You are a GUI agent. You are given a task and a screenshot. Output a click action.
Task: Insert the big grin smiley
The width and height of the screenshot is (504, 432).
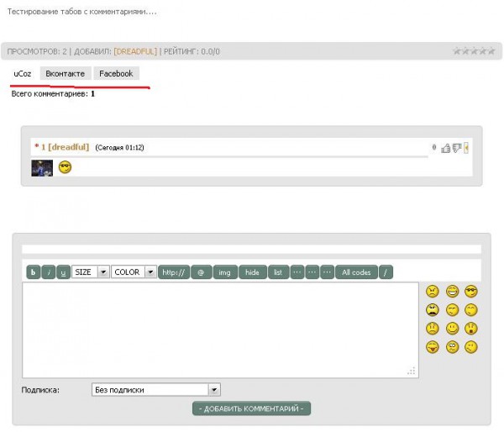452,292
